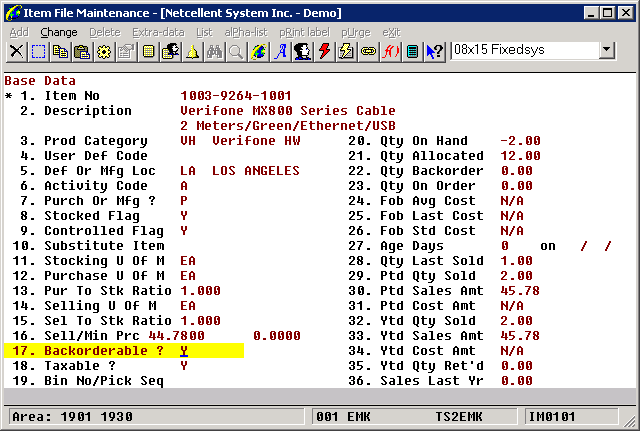Click the Backorderable field value

pos(184,351)
